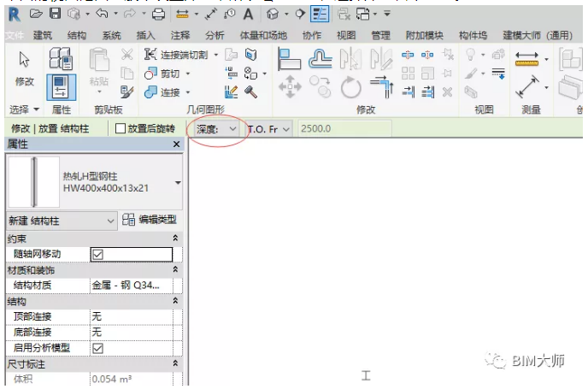
Task: Collapse the 尺寸标注 section
Action: coord(175,363)
